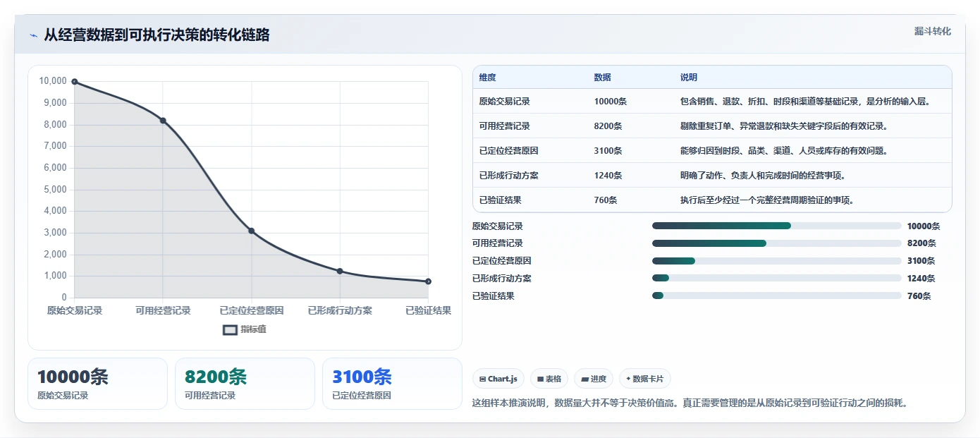Select the 可用经营记录 table row label
Image resolution: width=980 pixels, height=438 pixels.
click(x=504, y=126)
